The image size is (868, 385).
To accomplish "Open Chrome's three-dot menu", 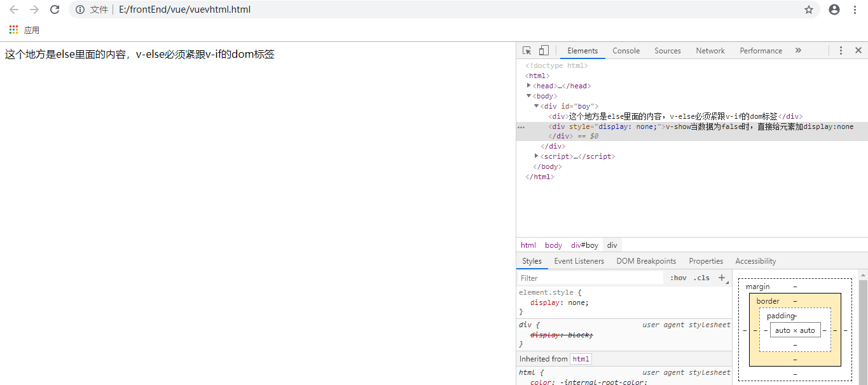I will [x=855, y=10].
